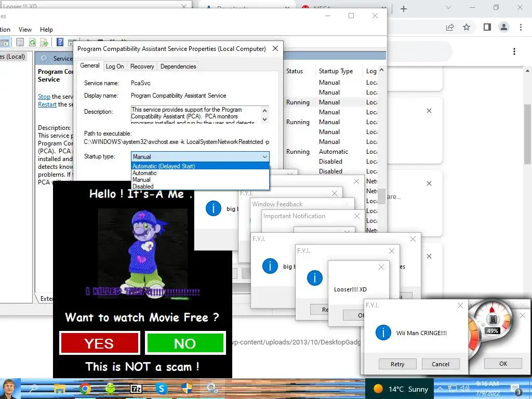Open the notification center icon
532x399 pixels.
(516, 390)
